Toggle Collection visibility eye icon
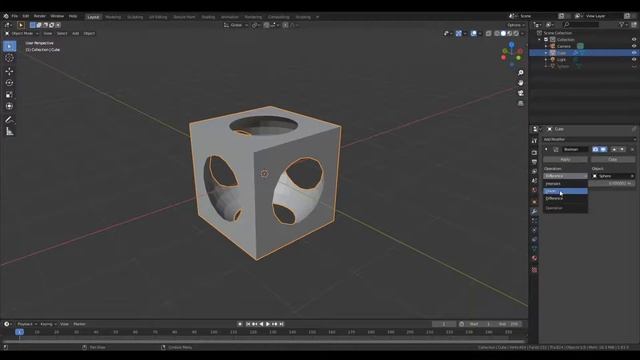 pyautogui.click(x=634, y=40)
